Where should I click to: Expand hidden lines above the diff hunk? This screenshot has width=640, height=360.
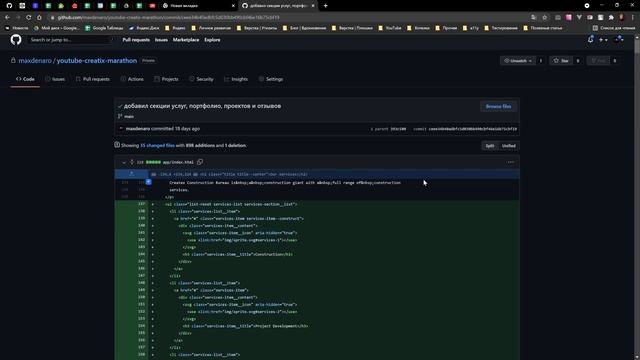(131, 174)
